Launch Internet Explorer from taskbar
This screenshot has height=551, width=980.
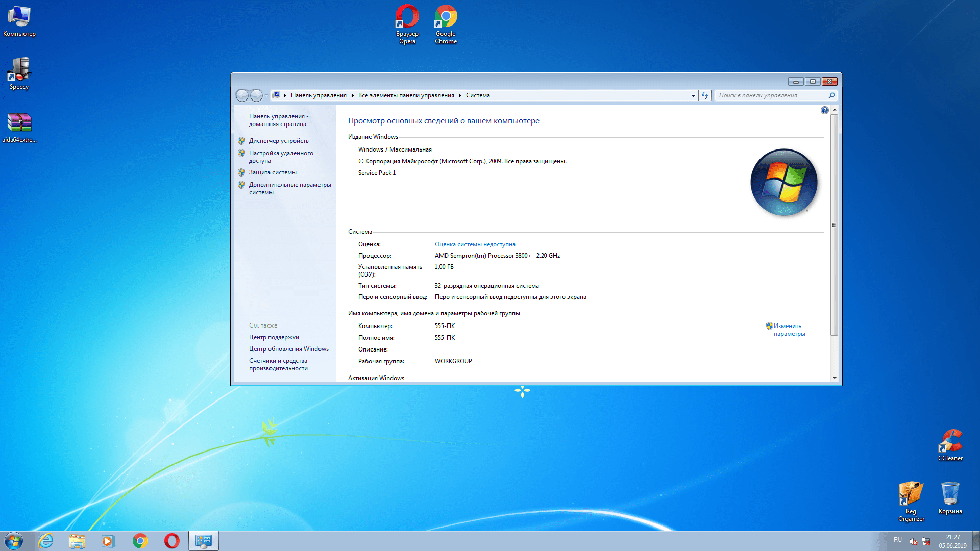tap(46, 541)
